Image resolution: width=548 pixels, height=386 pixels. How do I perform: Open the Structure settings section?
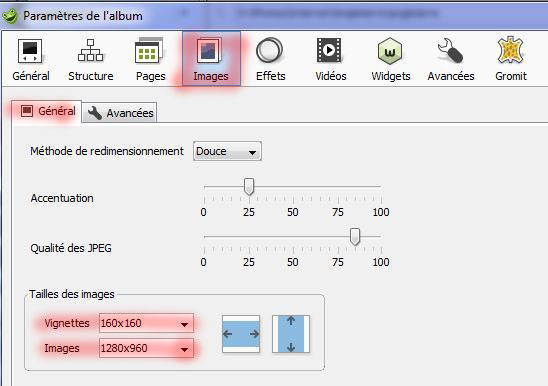(91, 59)
